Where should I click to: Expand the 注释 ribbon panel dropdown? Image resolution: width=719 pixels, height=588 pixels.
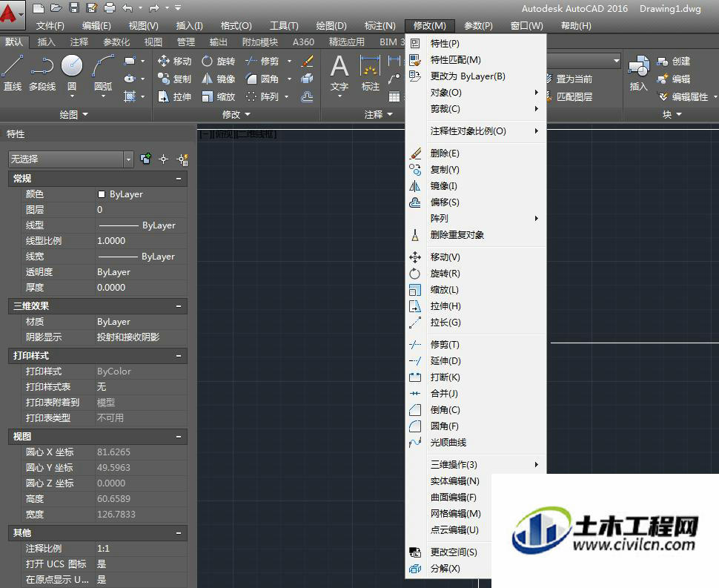378,115
